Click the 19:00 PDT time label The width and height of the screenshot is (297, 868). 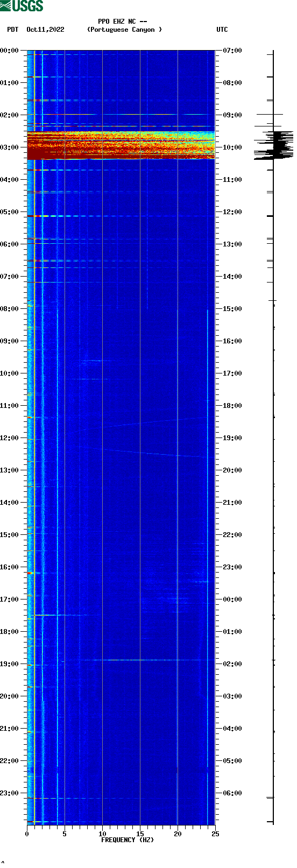point(10,664)
